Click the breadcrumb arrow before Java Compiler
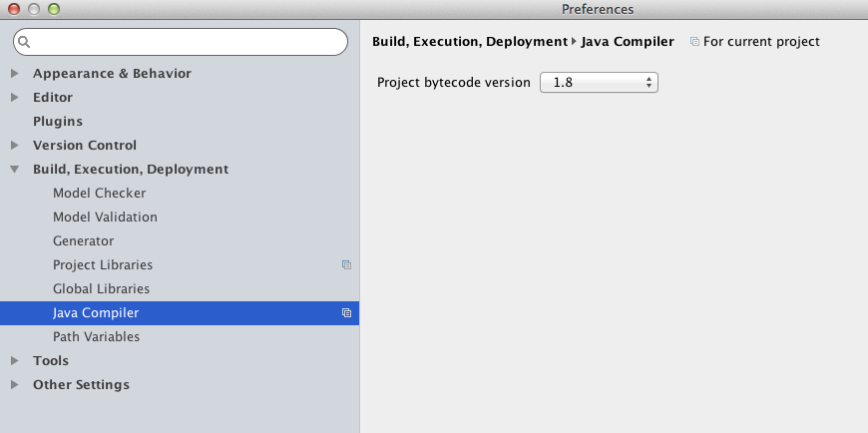Image resolution: width=868 pixels, height=433 pixels. [574, 41]
